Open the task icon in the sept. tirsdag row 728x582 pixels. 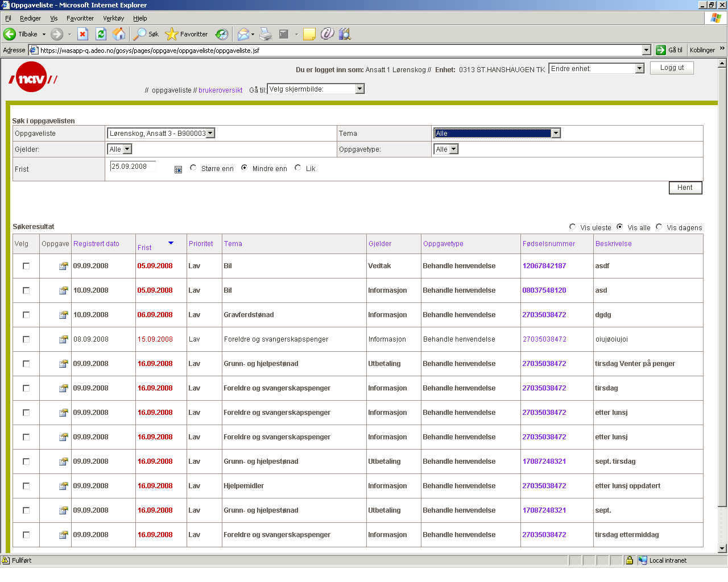[x=63, y=462]
